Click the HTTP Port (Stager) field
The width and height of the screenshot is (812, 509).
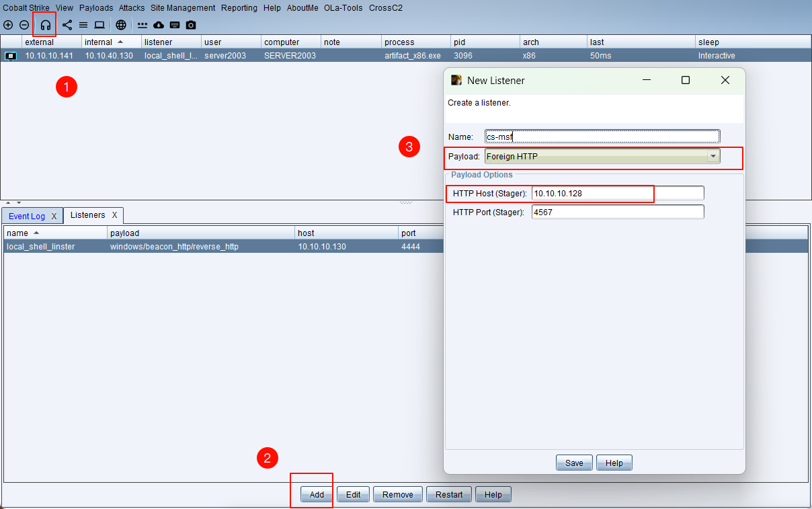click(618, 212)
